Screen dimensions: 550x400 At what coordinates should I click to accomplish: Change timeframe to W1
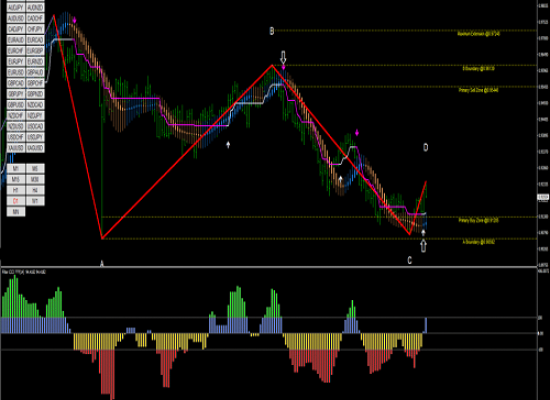click(35, 201)
